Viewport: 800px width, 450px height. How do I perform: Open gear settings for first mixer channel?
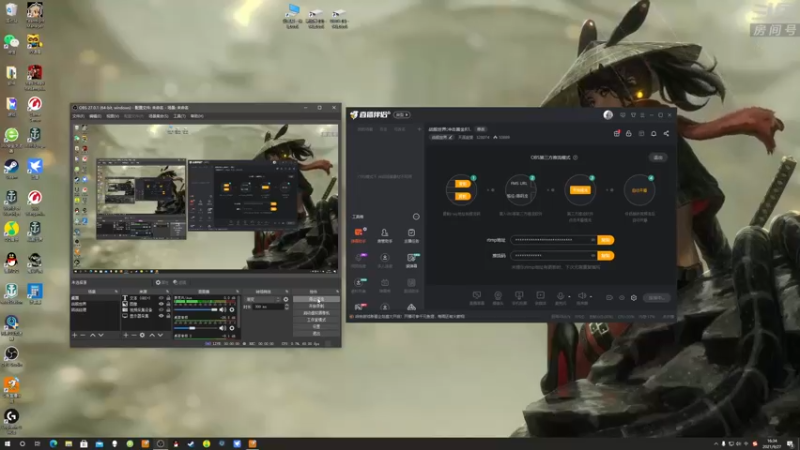pos(232,310)
